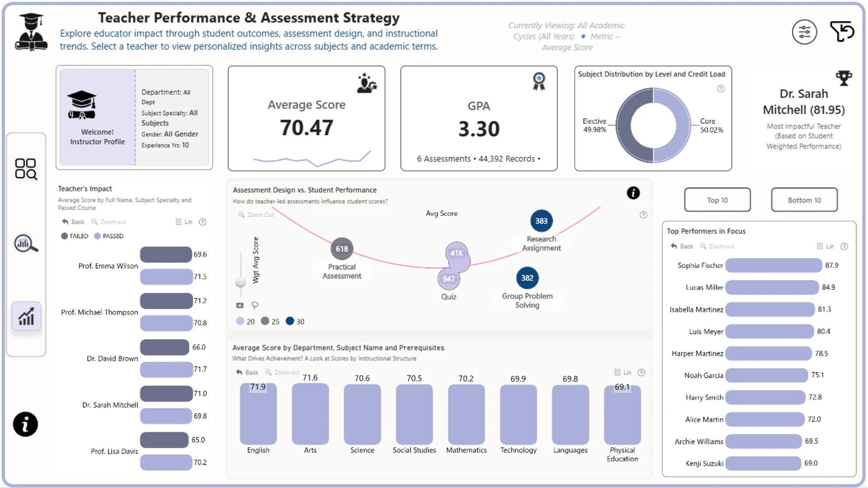The height and width of the screenshot is (488, 868).
Task: Click the teacher stars icon on Average Score card
Action: pyautogui.click(x=367, y=83)
